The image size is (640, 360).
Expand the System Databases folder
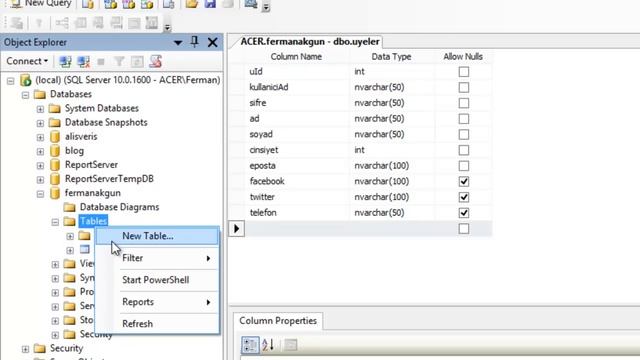tap(40, 109)
